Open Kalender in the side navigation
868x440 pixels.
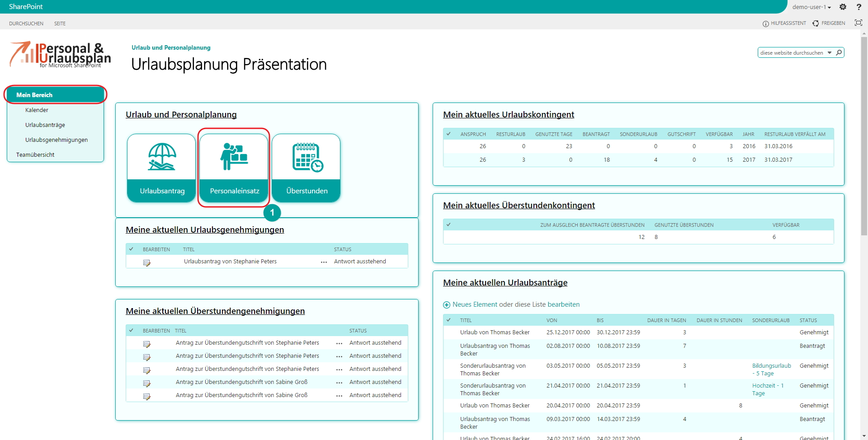[x=37, y=110]
